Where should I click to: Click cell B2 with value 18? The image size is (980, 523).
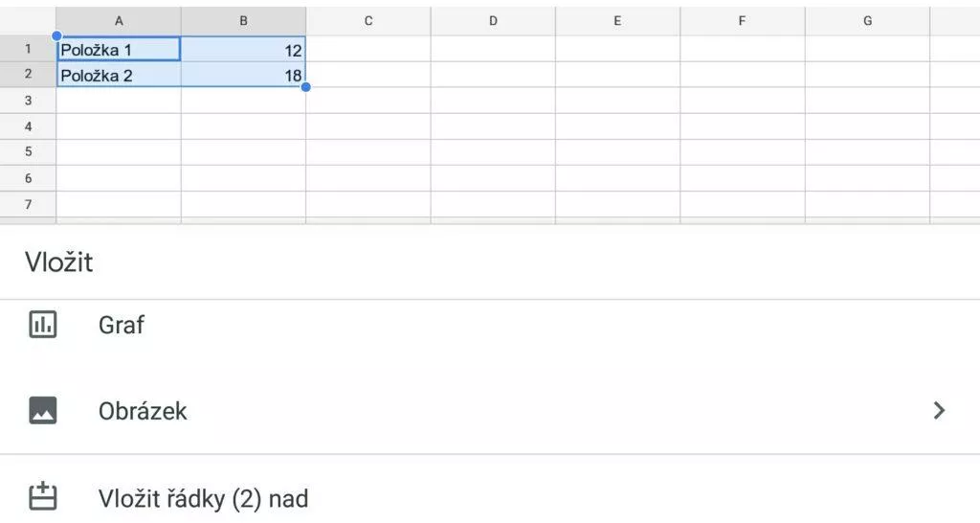click(244, 75)
